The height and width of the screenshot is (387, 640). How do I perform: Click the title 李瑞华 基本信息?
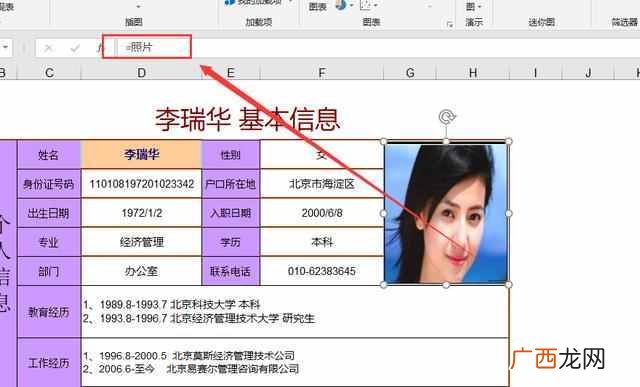(x=247, y=119)
